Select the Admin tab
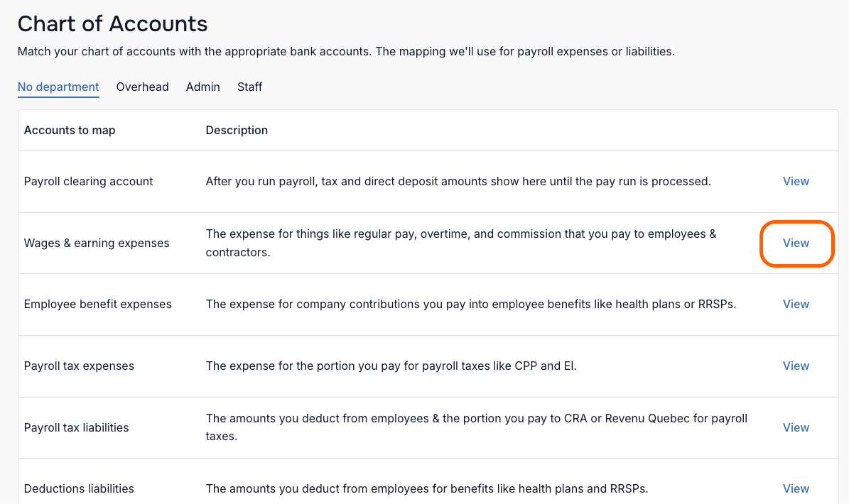 tap(203, 87)
